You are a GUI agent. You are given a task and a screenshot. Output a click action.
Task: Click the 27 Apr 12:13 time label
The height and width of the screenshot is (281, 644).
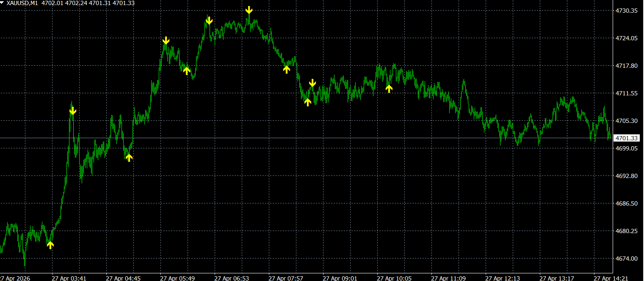503,278
